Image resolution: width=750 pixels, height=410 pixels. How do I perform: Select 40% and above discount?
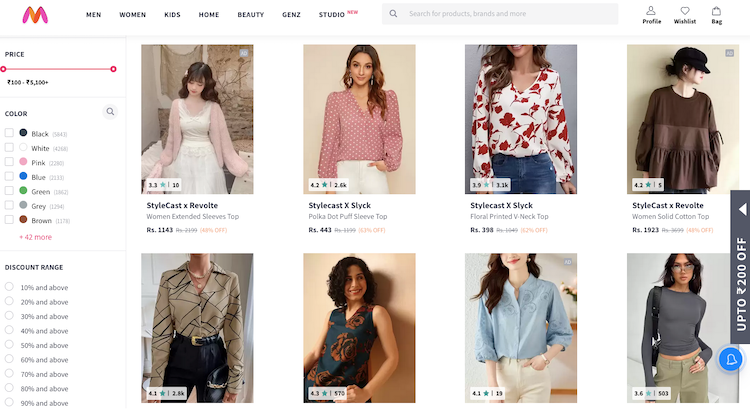[9, 330]
